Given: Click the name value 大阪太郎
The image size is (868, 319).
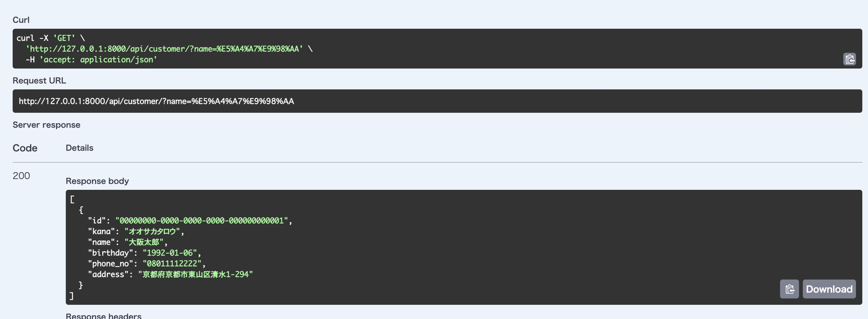Looking at the screenshot, I should click(x=144, y=242).
